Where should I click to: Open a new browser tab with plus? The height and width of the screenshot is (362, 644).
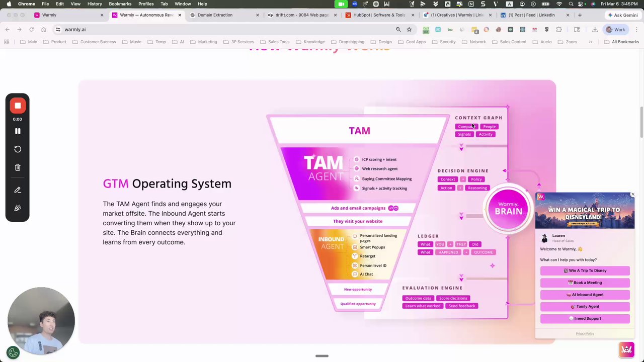580,15
